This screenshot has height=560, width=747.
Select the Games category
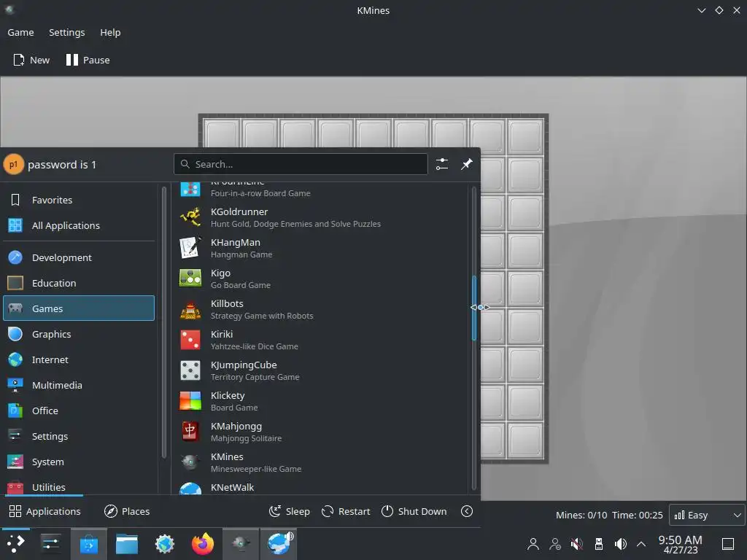coord(79,308)
